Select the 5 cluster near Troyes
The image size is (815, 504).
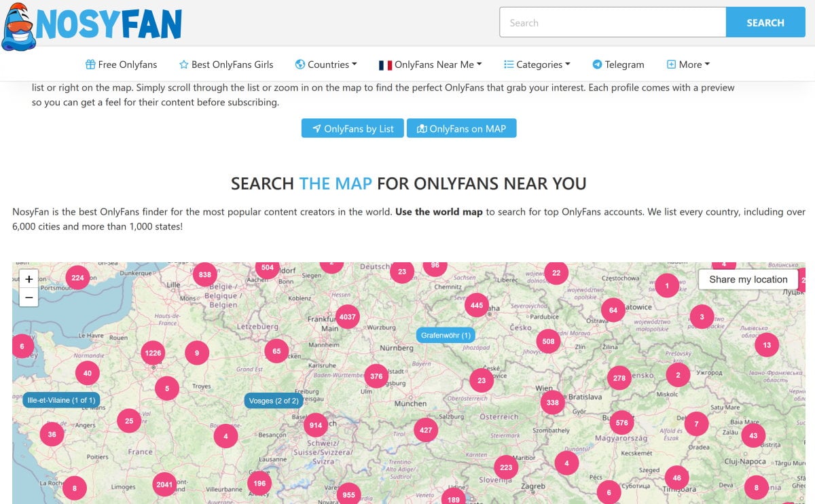[167, 389]
